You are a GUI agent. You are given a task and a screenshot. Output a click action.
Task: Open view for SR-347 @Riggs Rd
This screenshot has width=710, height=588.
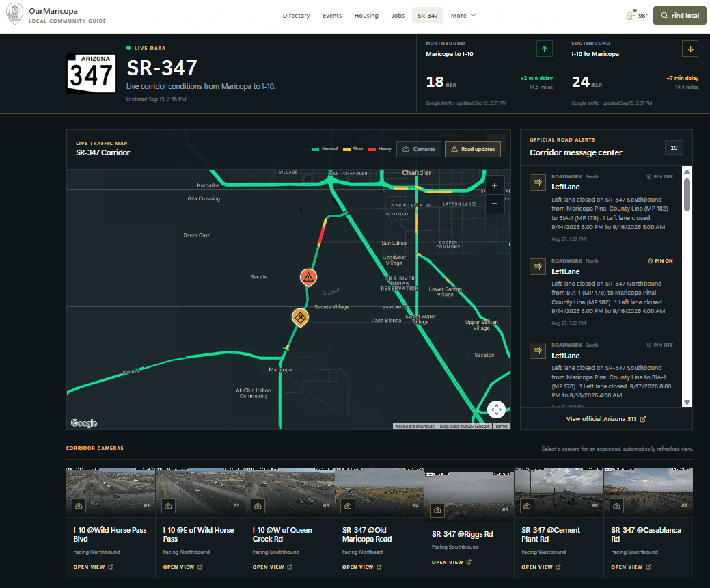(452, 562)
